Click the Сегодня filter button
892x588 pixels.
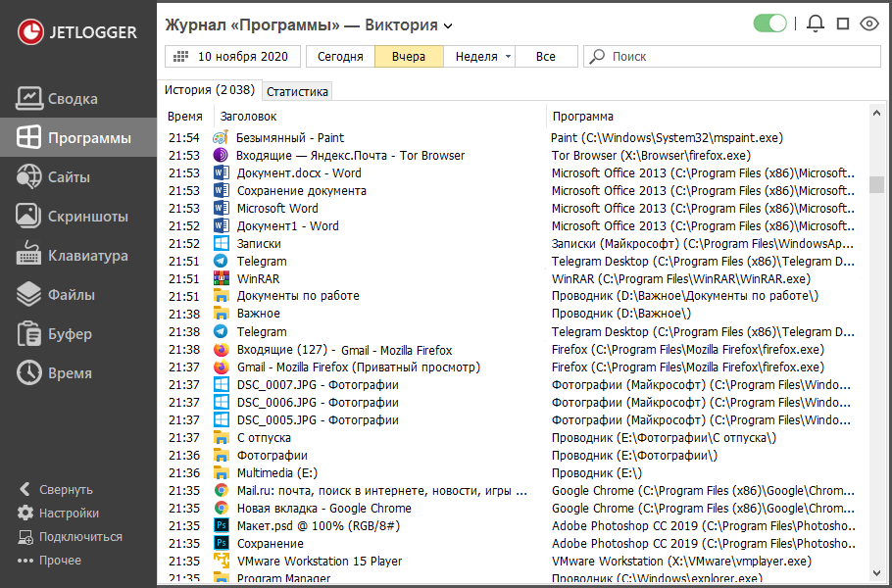pyautogui.click(x=340, y=57)
